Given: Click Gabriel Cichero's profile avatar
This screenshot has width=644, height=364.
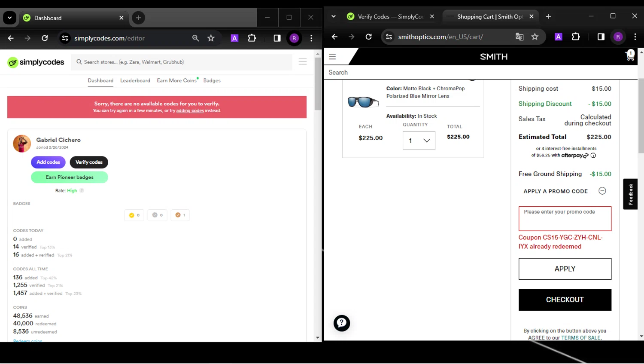Looking at the screenshot, I should (x=22, y=144).
